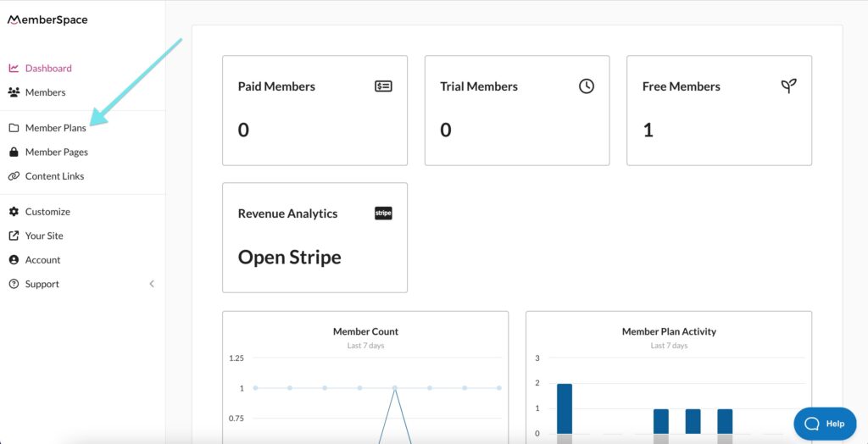The width and height of the screenshot is (868, 444).
Task: Click the Members people icon
Action: point(14,92)
